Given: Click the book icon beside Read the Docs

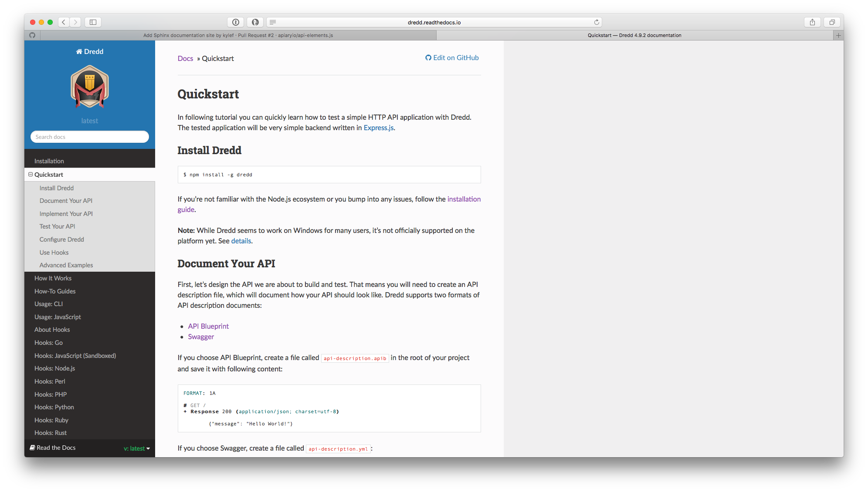Looking at the screenshot, I should tap(32, 448).
